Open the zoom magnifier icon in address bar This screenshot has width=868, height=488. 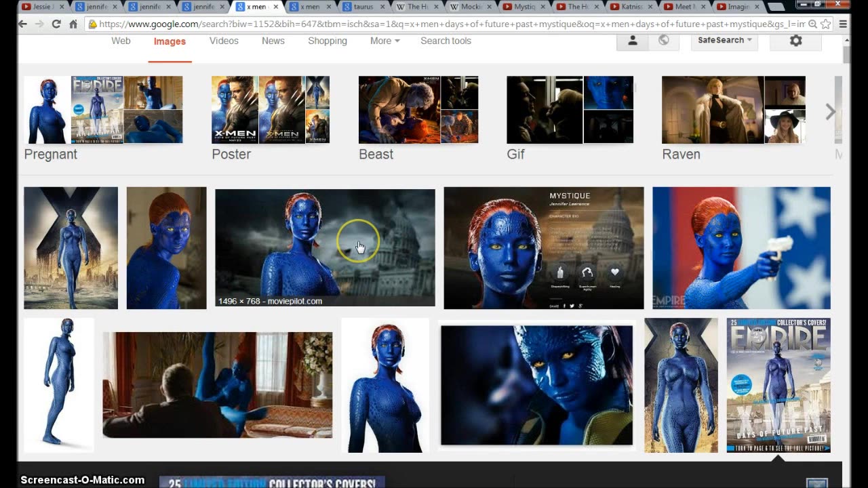812,24
